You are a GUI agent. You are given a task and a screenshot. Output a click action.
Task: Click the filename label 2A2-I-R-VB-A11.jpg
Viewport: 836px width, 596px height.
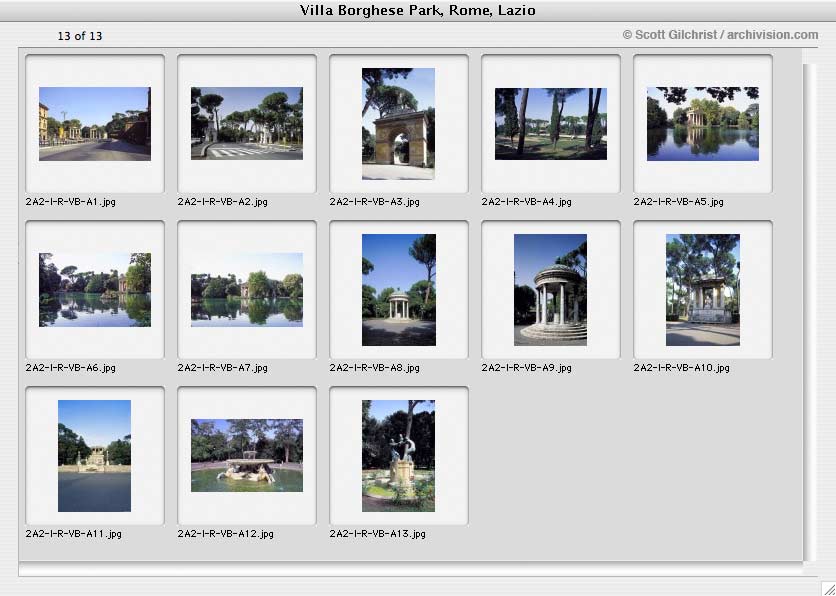[x=74, y=534]
